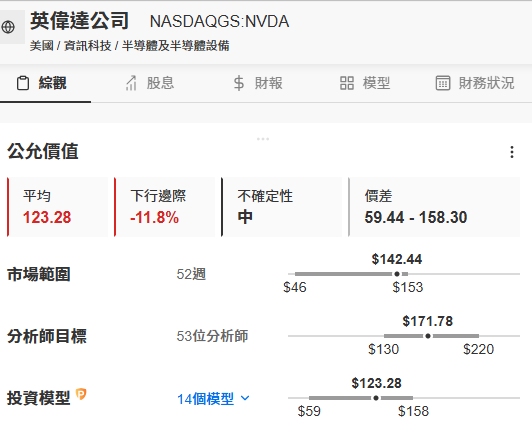Viewport: 532px width, 432px height.
Task: Click the $171.78 analyst target marker
Action: click(428, 336)
